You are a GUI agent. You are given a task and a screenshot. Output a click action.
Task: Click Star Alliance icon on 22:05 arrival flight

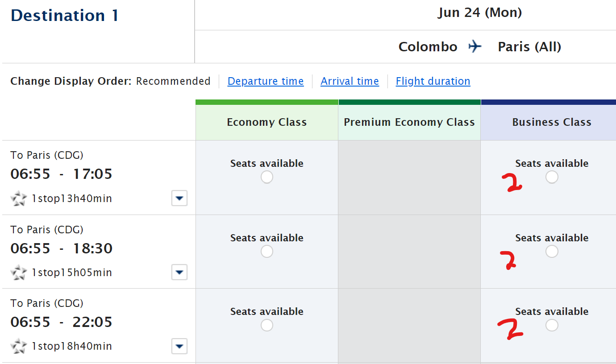click(19, 346)
